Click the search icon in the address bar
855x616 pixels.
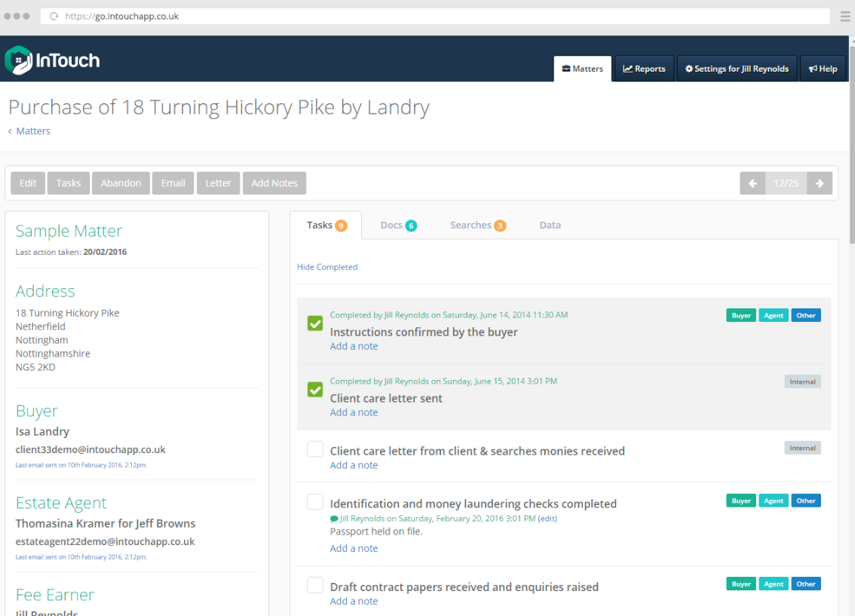[x=53, y=15]
